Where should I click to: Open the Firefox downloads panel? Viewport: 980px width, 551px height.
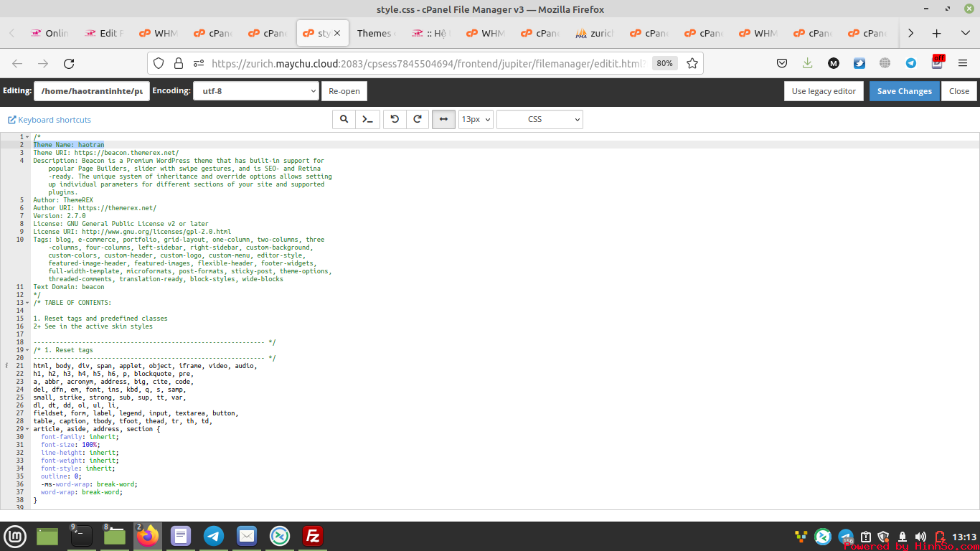[808, 63]
